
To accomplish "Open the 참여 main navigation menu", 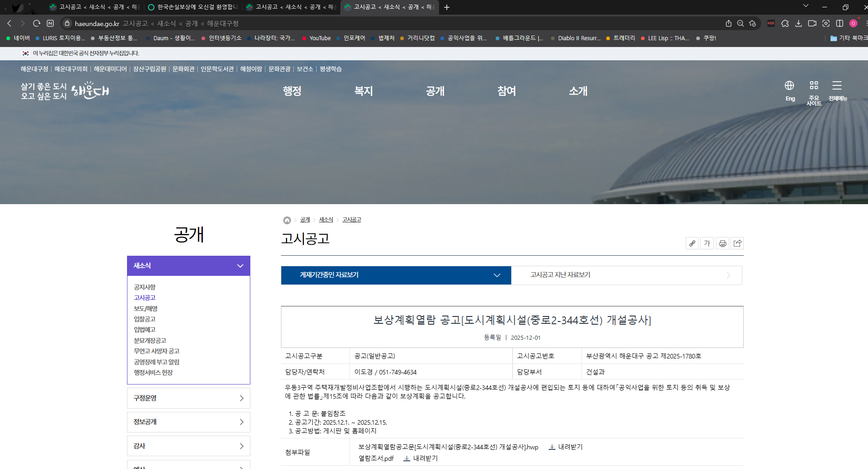I will (x=506, y=91).
